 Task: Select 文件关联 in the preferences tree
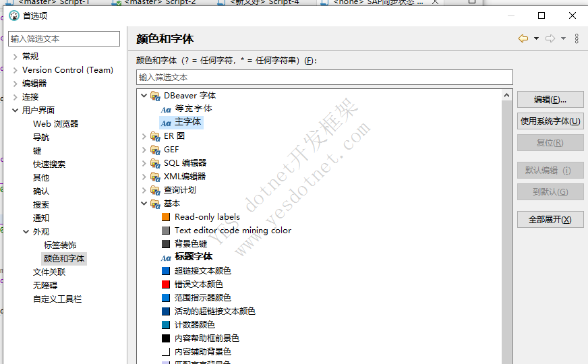click(x=49, y=272)
